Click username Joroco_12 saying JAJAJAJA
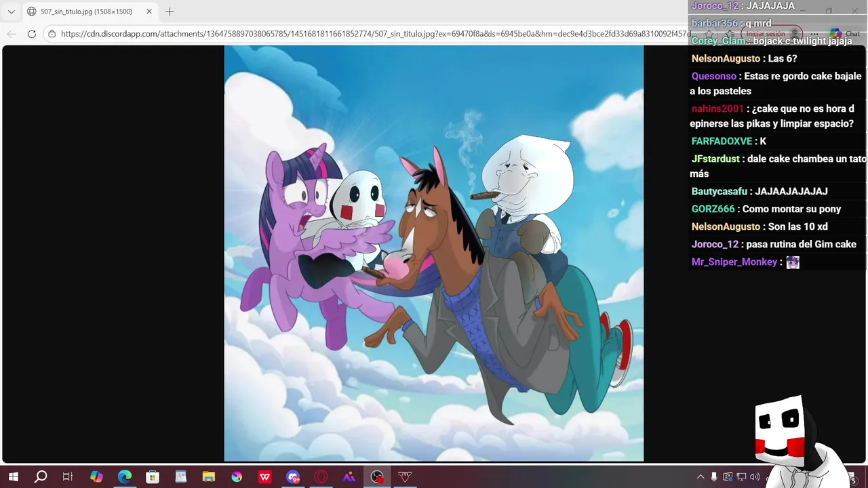 [715, 5]
